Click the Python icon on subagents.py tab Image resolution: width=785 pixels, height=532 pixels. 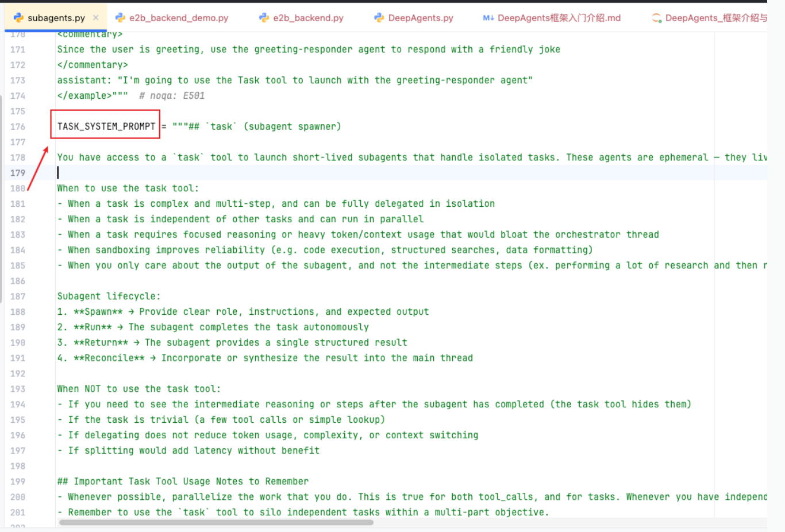tap(18, 18)
